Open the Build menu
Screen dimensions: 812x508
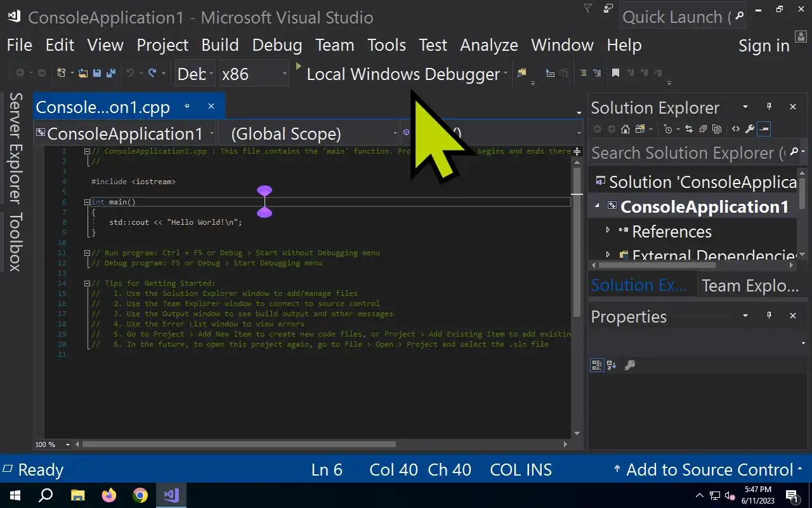219,45
